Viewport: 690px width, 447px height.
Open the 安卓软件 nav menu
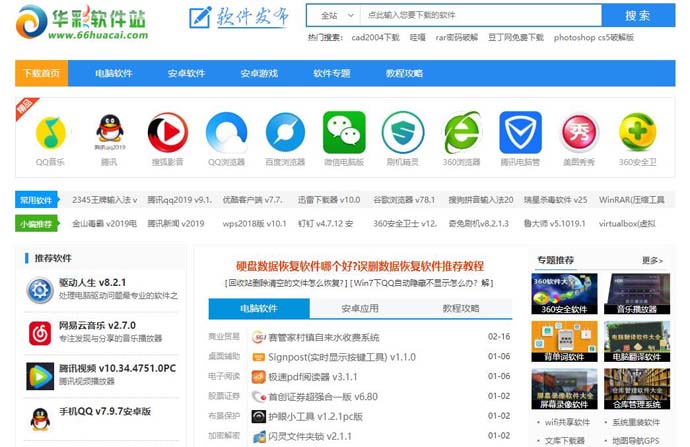click(186, 73)
